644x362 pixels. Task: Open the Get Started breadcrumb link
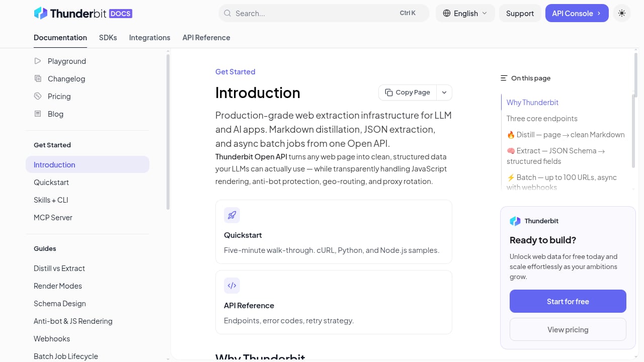(235, 71)
